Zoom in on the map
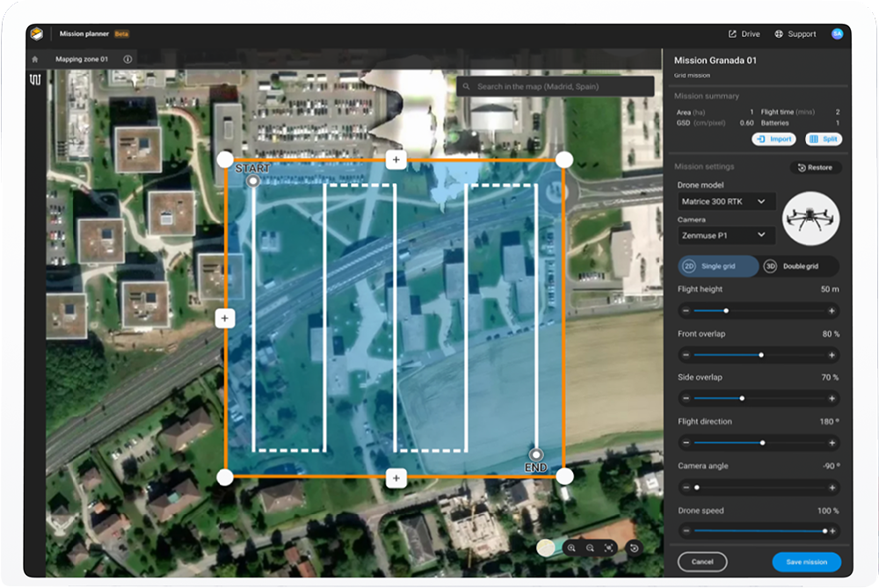 (x=571, y=548)
